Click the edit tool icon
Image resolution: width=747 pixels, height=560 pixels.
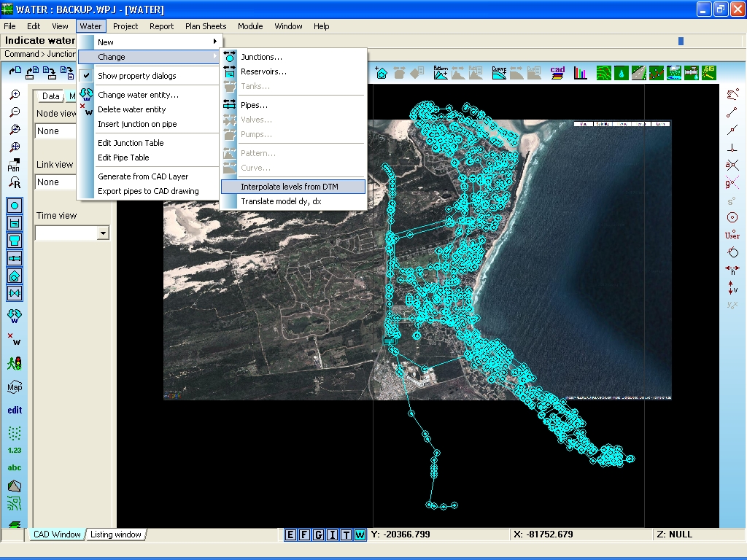point(15,410)
